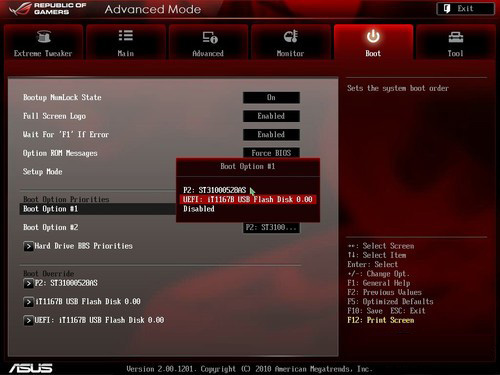This screenshot has height=375, width=500.
Task: Toggle Full Screen Logo Enabled value
Action: pos(271,116)
